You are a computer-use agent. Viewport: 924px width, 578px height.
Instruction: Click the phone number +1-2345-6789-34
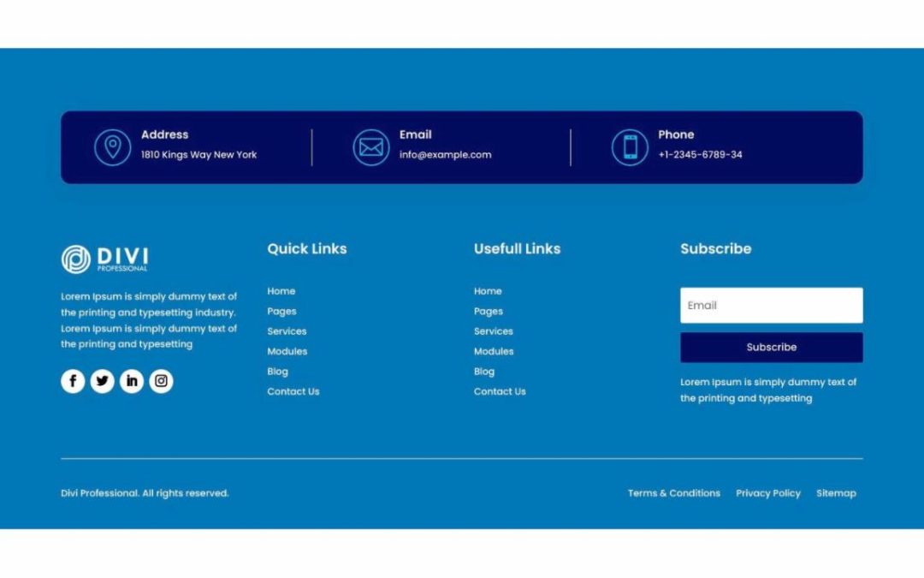700,154
